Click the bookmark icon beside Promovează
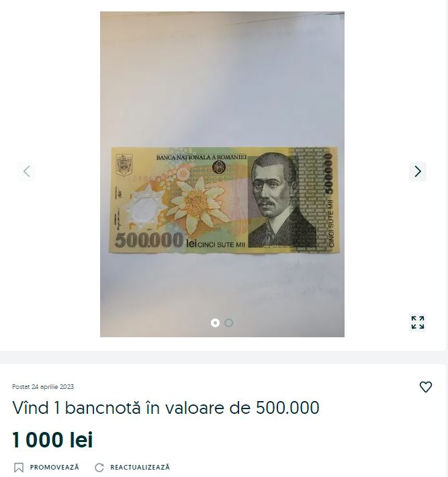The height and width of the screenshot is (477, 448). pyautogui.click(x=19, y=468)
